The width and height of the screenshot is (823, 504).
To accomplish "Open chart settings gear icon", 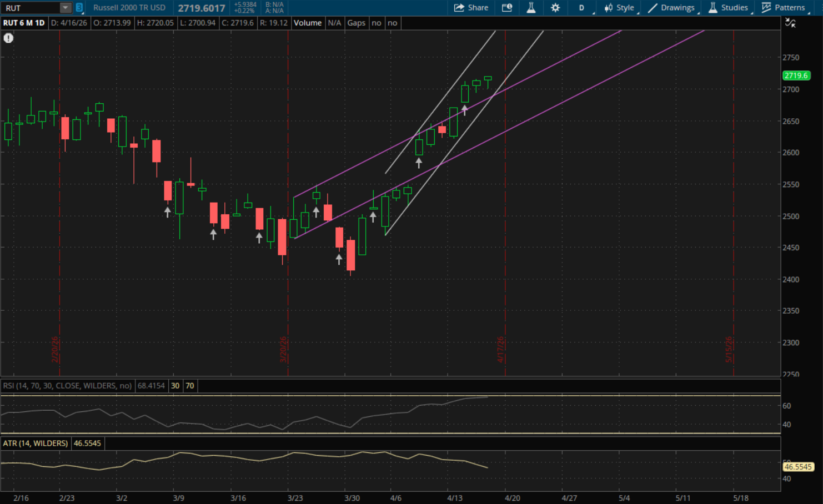I will tap(555, 8).
